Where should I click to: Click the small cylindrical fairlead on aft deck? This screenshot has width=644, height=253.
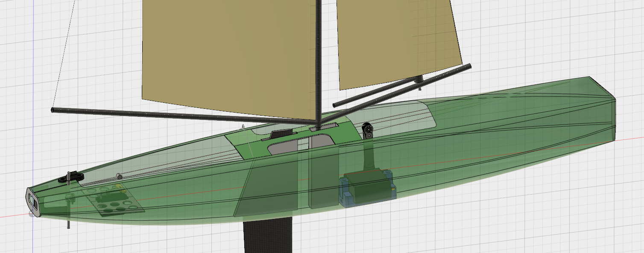click(120, 176)
